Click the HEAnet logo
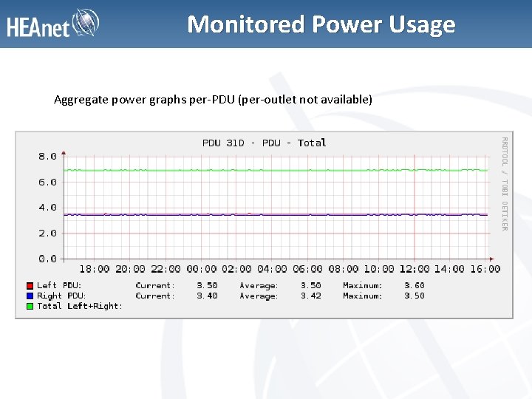The height and width of the screenshot is (399, 532). [x=53, y=23]
